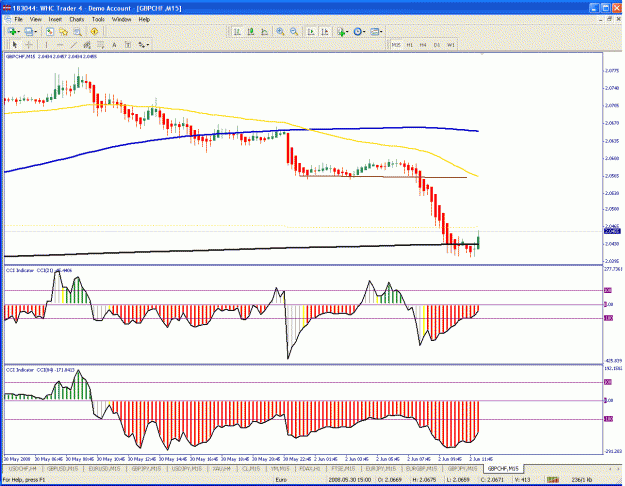Switch to the USDCHF,H4 chart tab
625x486 pixels.
[22, 468]
